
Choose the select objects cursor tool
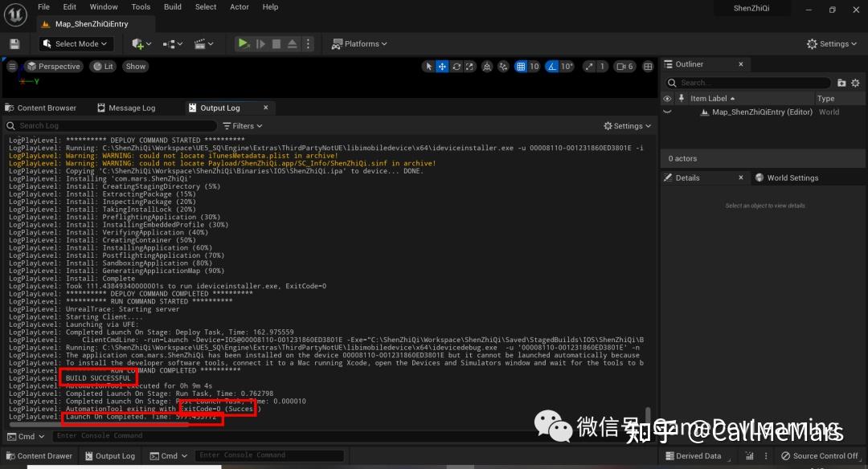pyautogui.click(x=428, y=67)
